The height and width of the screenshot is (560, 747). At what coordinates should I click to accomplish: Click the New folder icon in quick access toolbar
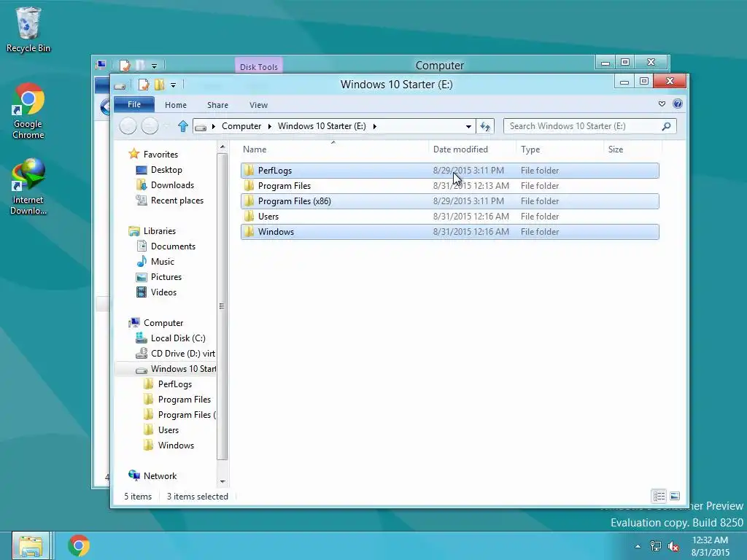point(159,85)
